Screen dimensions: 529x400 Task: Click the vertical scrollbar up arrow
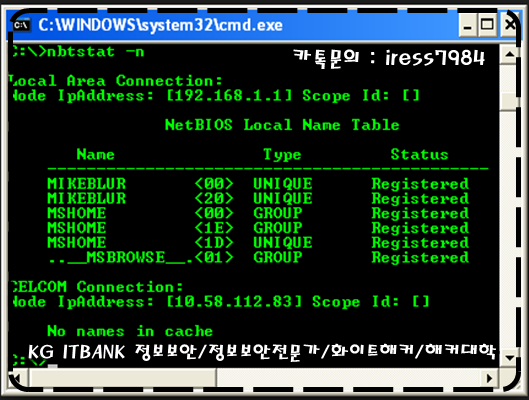click(x=509, y=54)
